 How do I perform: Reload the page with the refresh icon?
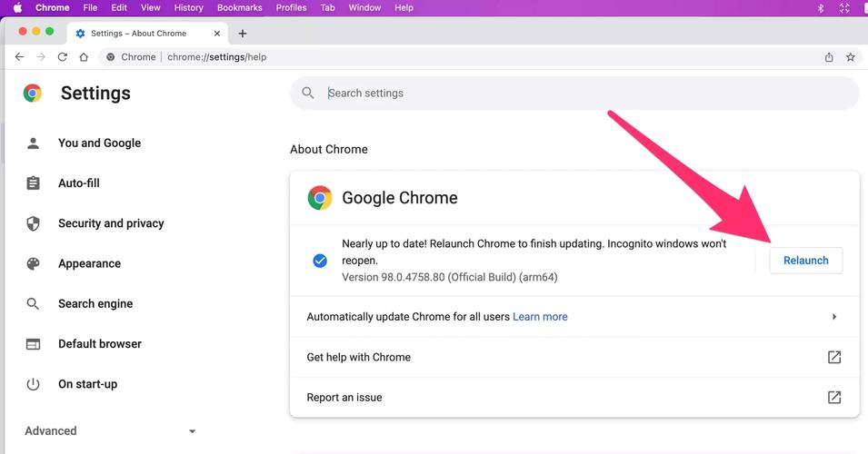[x=63, y=57]
